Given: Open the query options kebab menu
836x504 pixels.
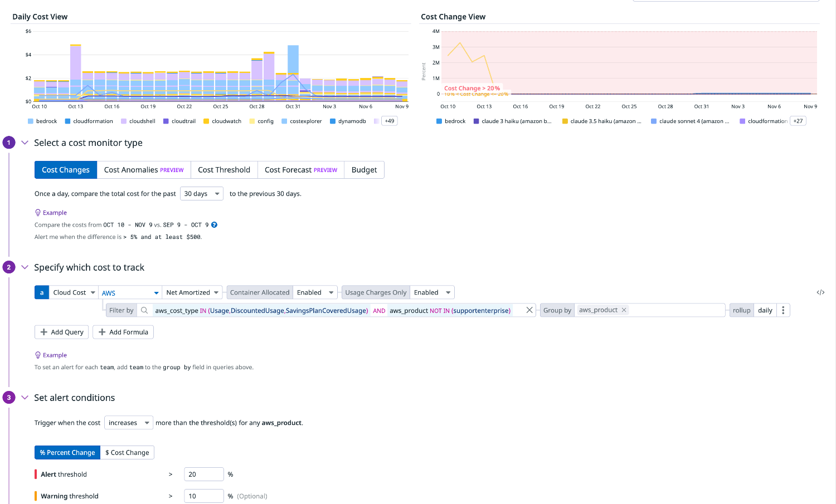Looking at the screenshot, I should pyautogui.click(x=783, y=310).
